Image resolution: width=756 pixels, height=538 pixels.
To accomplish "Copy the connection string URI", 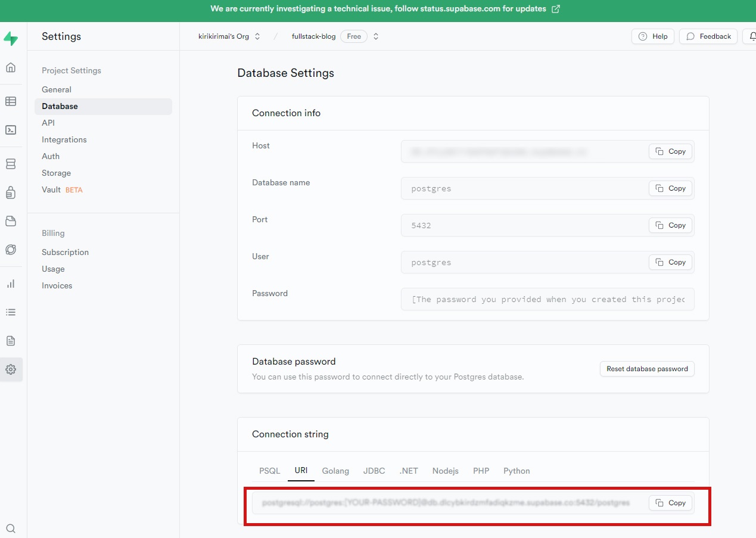I will tap(671, 503).
